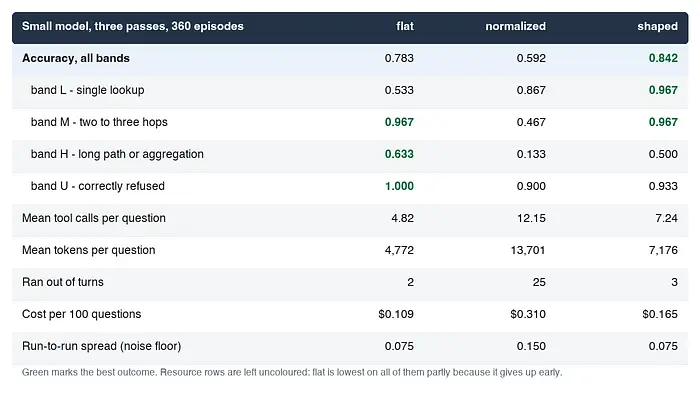700x393 pixels.
Task: Click the $0.165 cost value
Action: [x=660, y=314]
